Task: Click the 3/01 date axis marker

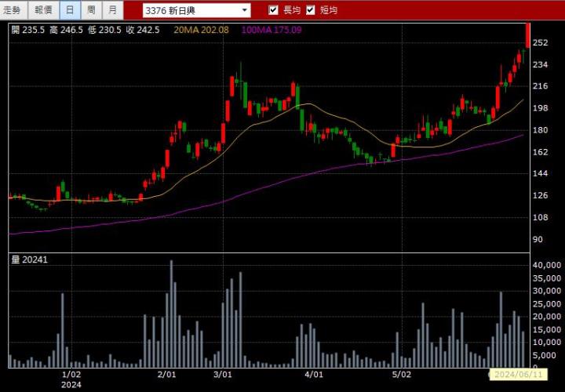Action: [223, 375]
